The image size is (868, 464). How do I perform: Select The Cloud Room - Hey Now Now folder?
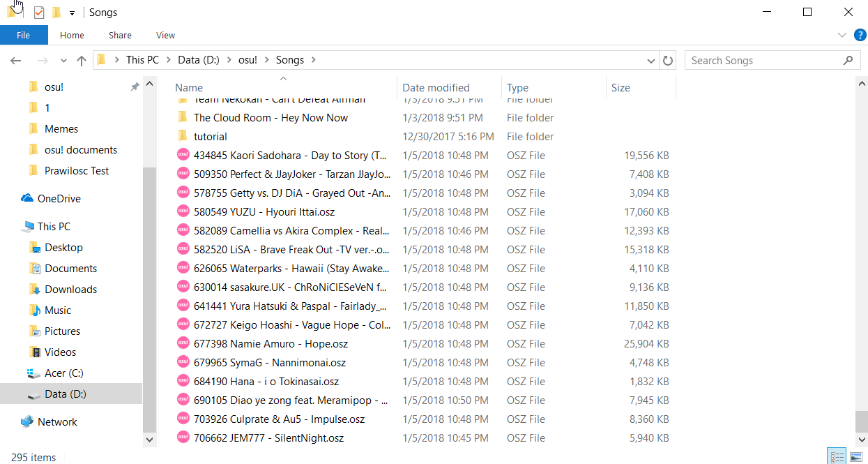click(x=271, y=118)
